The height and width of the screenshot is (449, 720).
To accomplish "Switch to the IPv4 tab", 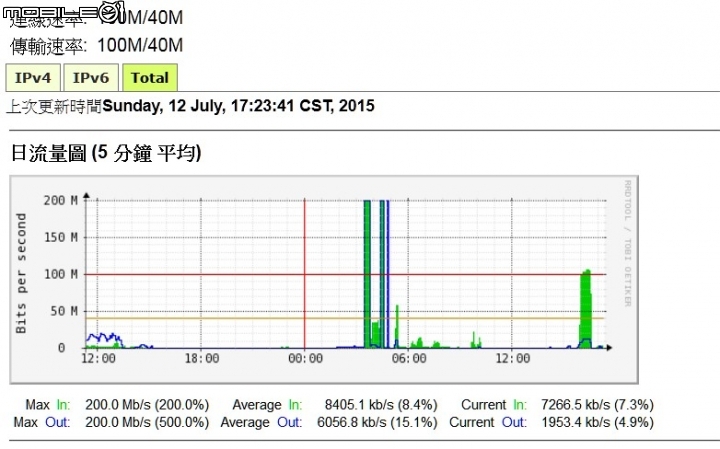I will tap(33, 78).
